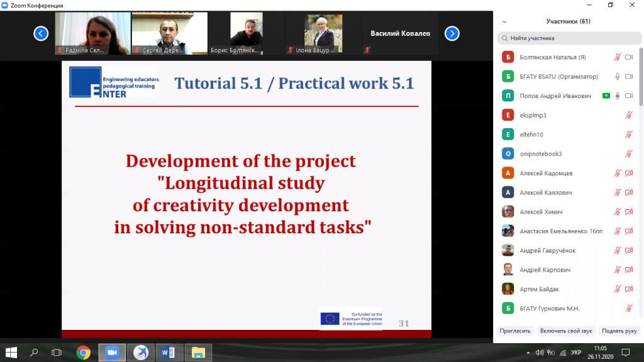Click green screen-share icon for Попов Андрей Иванович
This screenshot has width=644, height=362.
coord(606,96)
